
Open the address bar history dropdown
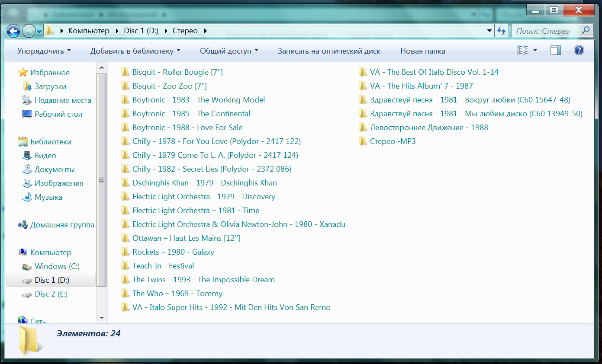pyautogui.click(x=490, y=31)
